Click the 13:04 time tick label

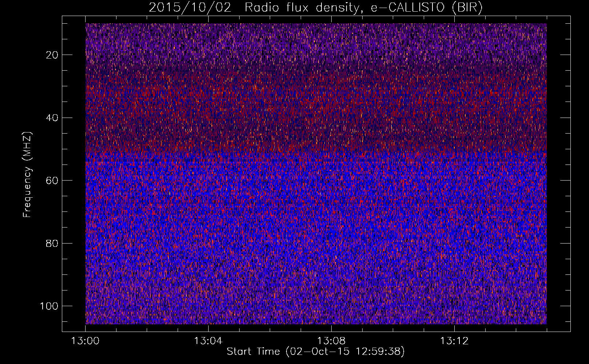coord(208,341)
